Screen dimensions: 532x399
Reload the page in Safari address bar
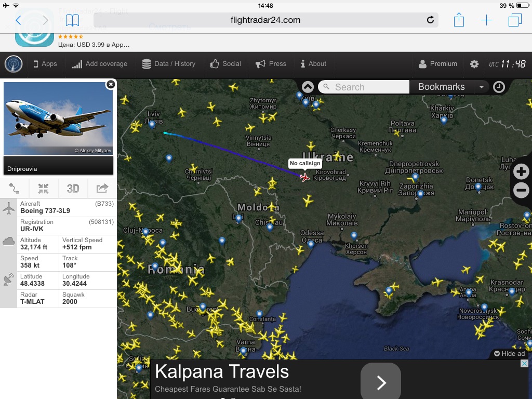pos(430,20)
